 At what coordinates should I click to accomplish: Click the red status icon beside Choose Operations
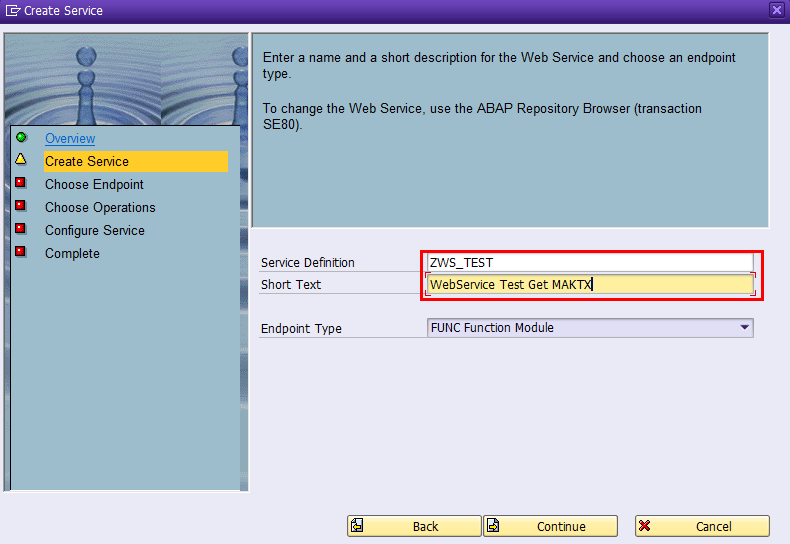pyautogui.click(x=21, y=205)
